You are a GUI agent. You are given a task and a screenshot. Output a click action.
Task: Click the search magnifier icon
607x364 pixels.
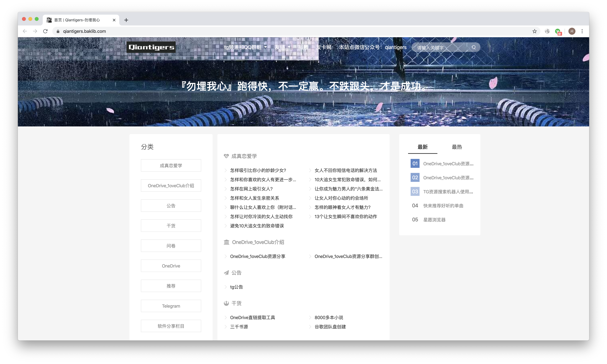pos(474,47)
